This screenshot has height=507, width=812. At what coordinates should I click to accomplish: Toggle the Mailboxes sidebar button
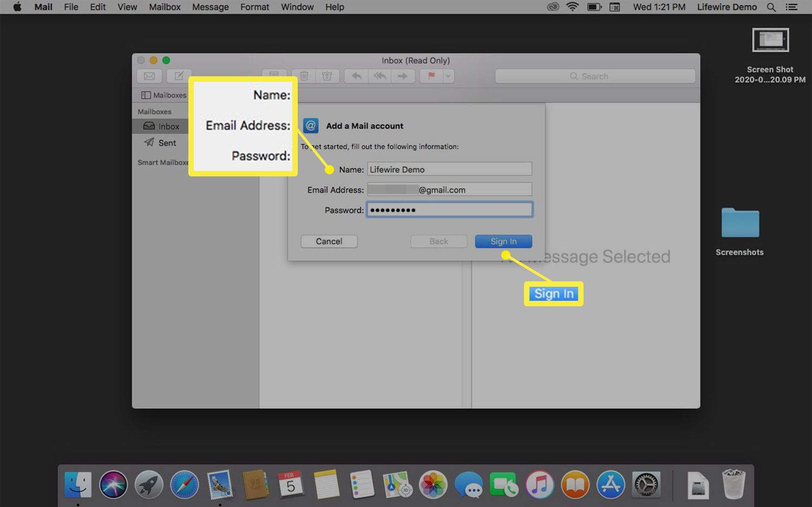[163, 95]
